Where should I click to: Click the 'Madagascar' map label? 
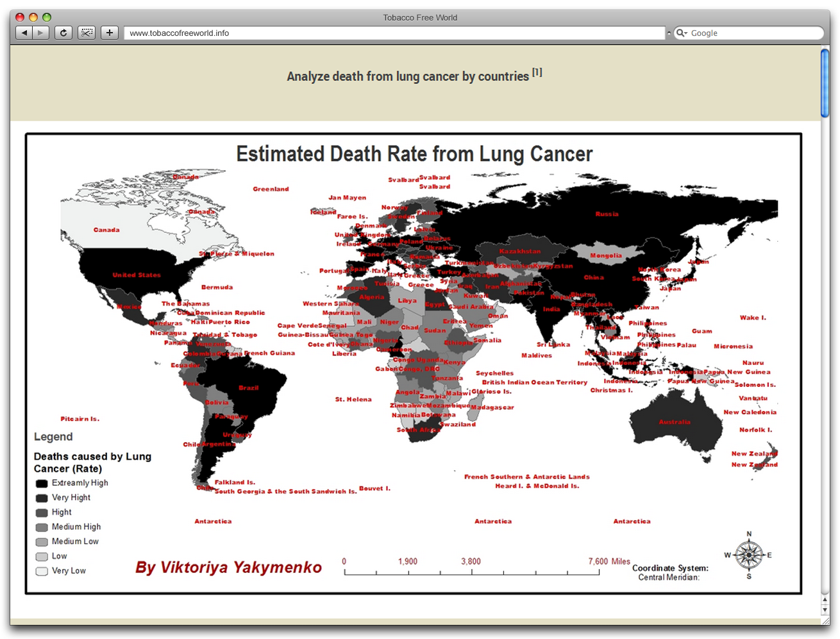click(x=492, y=407)
